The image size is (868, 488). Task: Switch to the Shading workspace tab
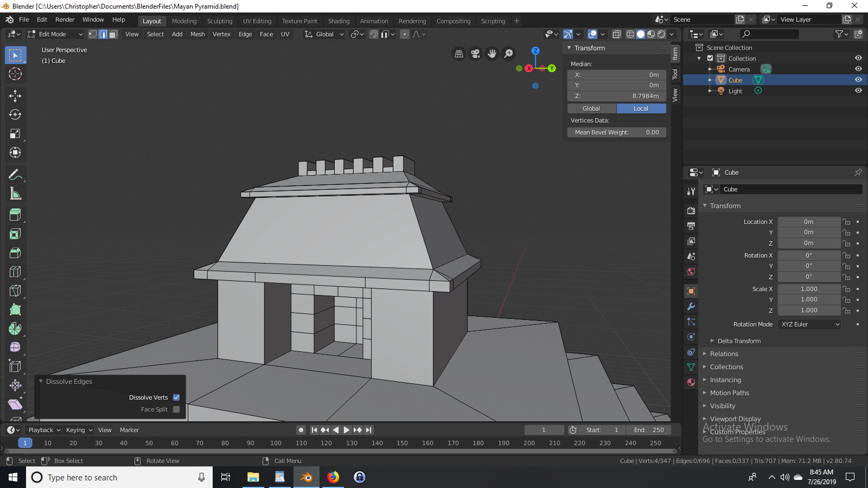click(x=339, y=21)
